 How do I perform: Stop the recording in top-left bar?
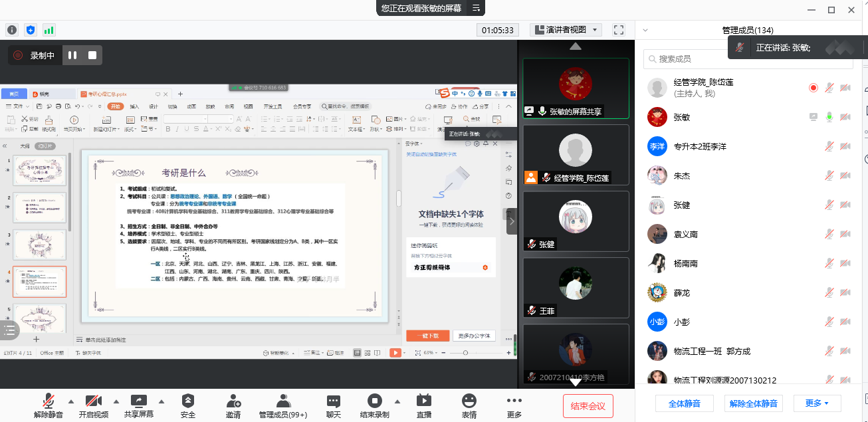(x=92, y=55)
